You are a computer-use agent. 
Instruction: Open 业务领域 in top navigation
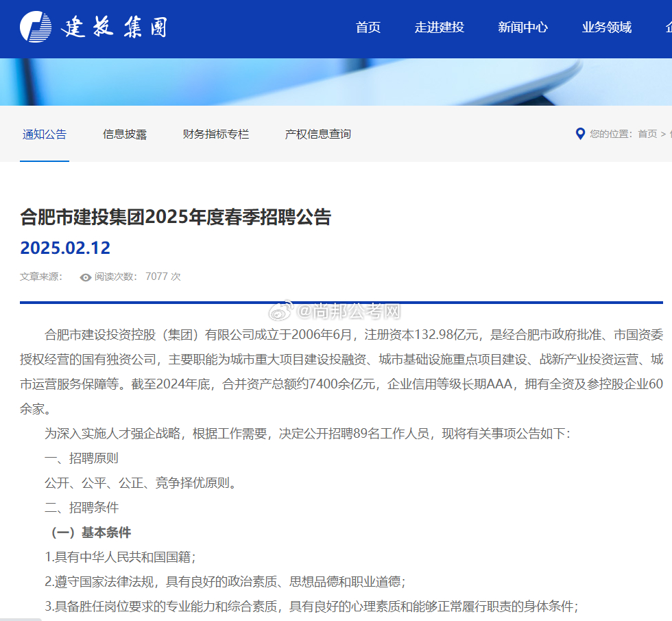click(606, 27)
